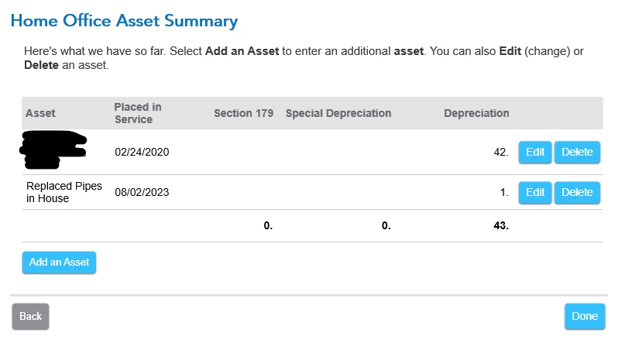639x364 pixels.
Task: Click the Add an Asset button
Action: (x=59, y=262)
